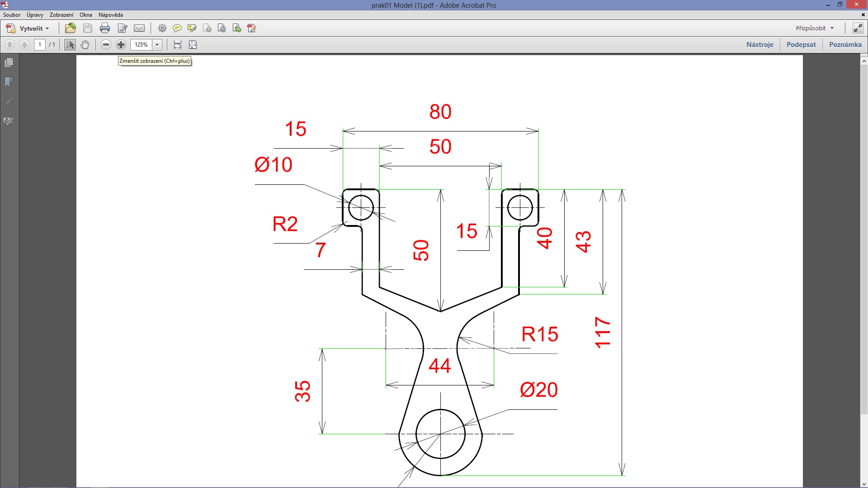This screenshot has width=868, height=488.
Task: Click the edit document pencil icon
Action: (123, 28)
